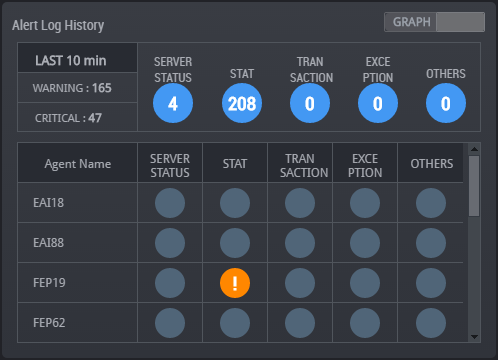Click the orange warning icon for FEP19 STAT

point(235,283)
